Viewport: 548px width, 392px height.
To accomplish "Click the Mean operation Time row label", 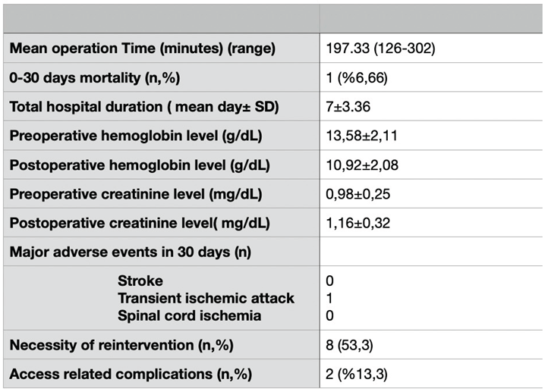I will click(x=142, y=49).
